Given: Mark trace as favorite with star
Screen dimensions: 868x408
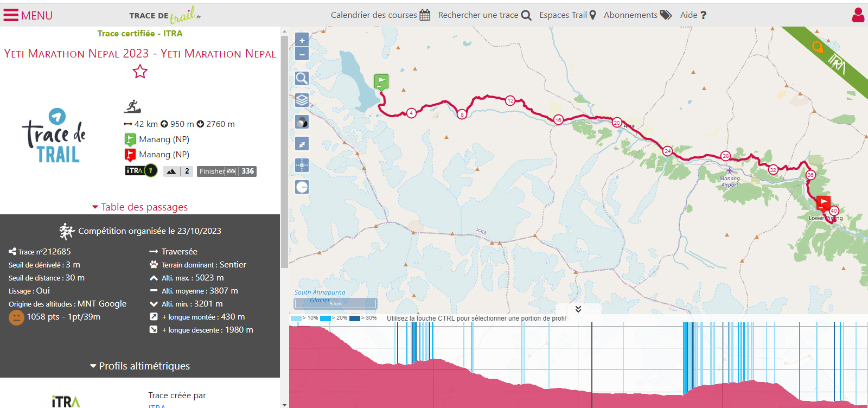Looking at the screenshot, I should point(140,72).
